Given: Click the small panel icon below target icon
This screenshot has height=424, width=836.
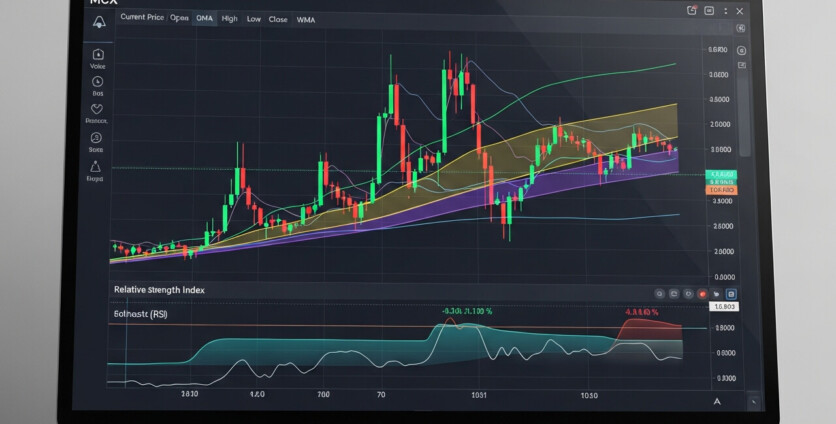Looking at the screenshot, I should (x=742, y=65).
